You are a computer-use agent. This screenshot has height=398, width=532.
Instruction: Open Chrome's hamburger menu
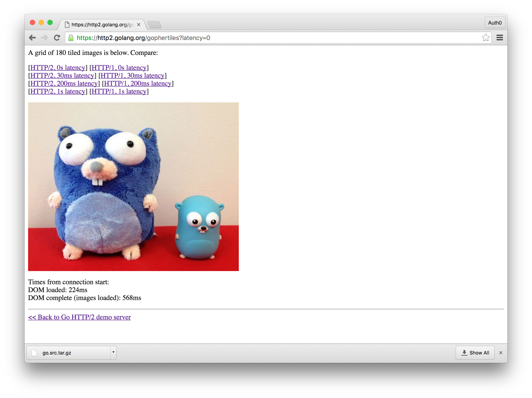(x=500, y=38)
